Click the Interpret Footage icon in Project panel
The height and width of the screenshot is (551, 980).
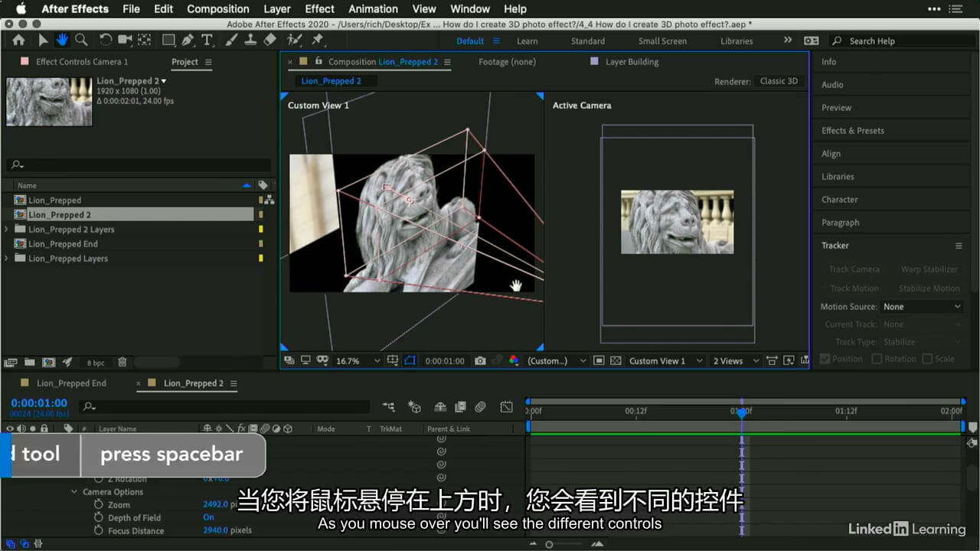(11, 363)
